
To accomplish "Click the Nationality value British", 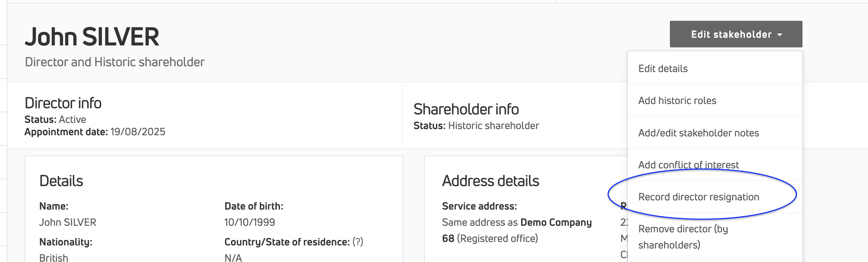I will coord(54,257).
